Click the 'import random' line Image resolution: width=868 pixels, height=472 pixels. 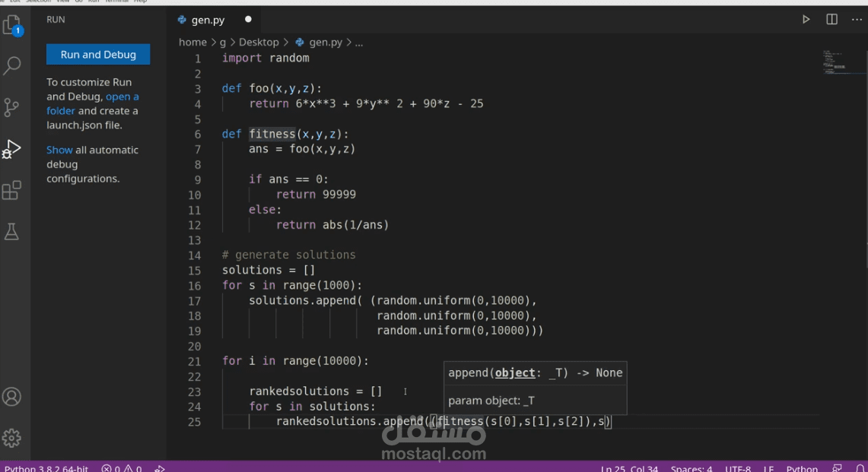[265, 58]
